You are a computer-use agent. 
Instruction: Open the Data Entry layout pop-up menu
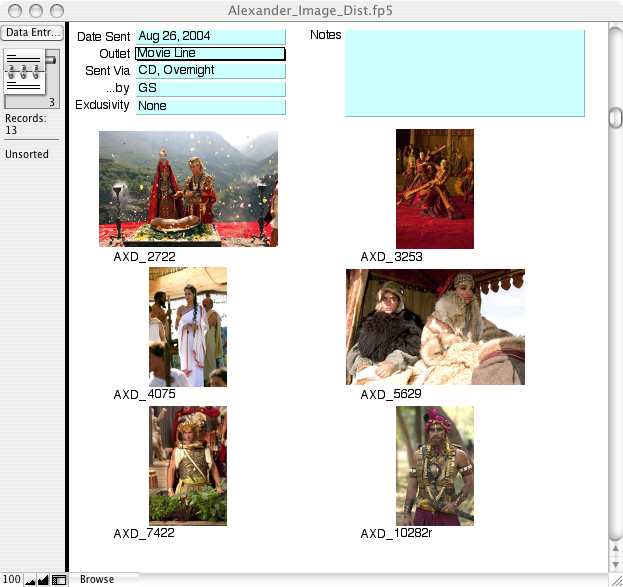31,33
